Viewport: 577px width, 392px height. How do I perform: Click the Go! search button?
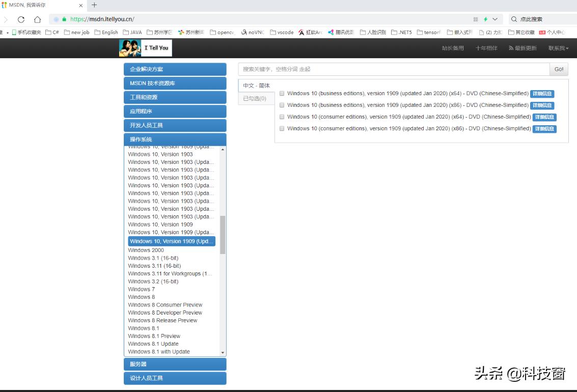pyautogui.click(x=559, y=69)
